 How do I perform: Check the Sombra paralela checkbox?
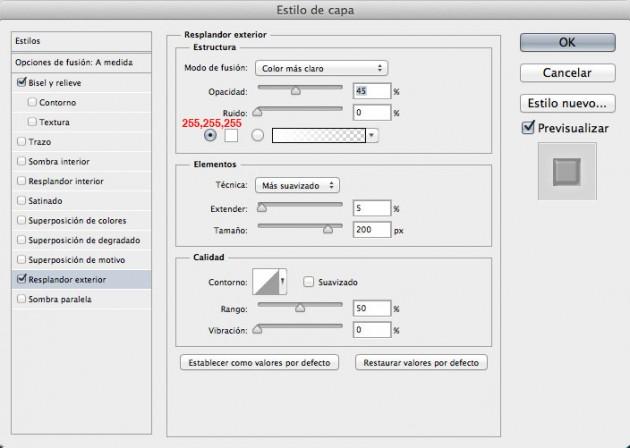click(x=22, y=299)
